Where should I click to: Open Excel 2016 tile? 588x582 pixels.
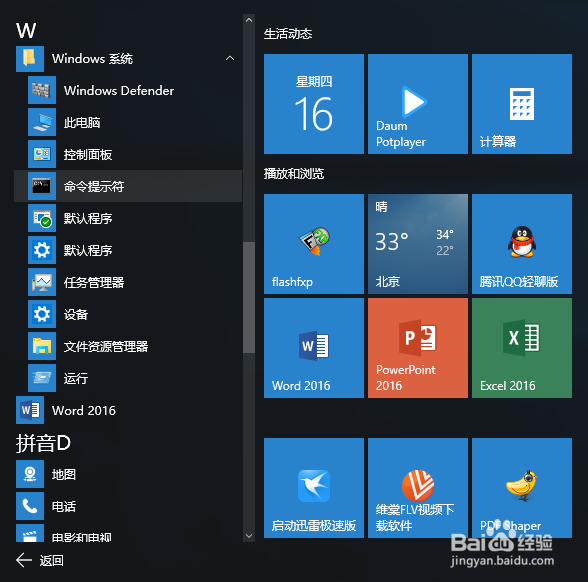[x=522, y=348]
